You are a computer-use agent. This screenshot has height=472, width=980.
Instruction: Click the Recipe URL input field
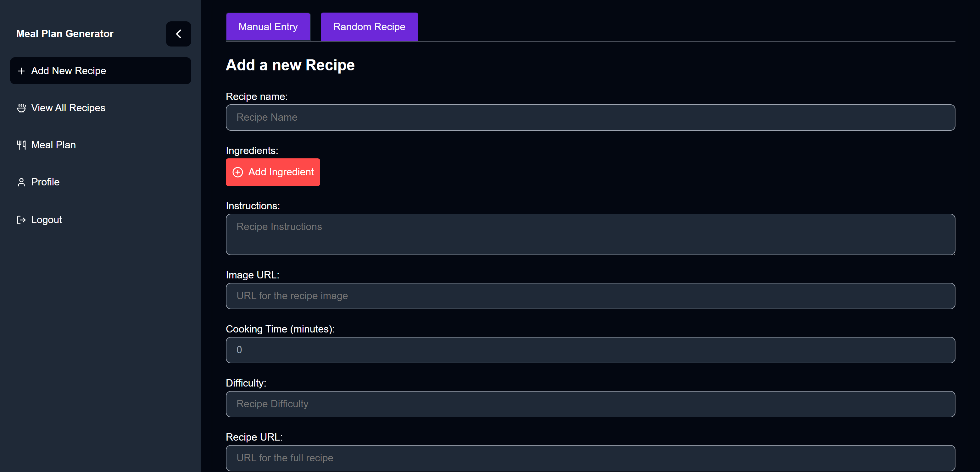point(590,458)
